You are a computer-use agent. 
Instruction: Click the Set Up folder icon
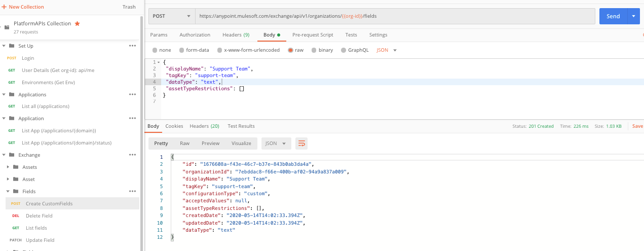coord(12,46)
